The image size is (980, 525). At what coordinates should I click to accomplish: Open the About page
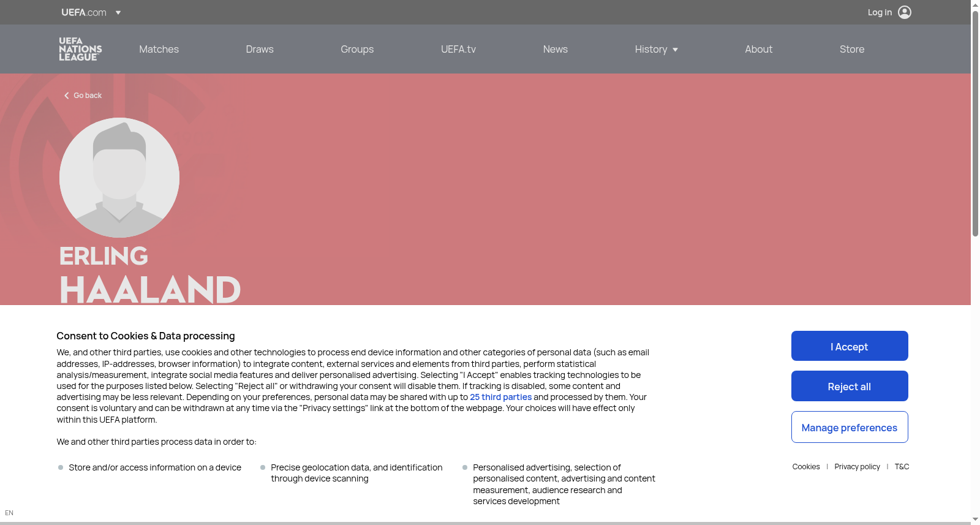[758, 49]
